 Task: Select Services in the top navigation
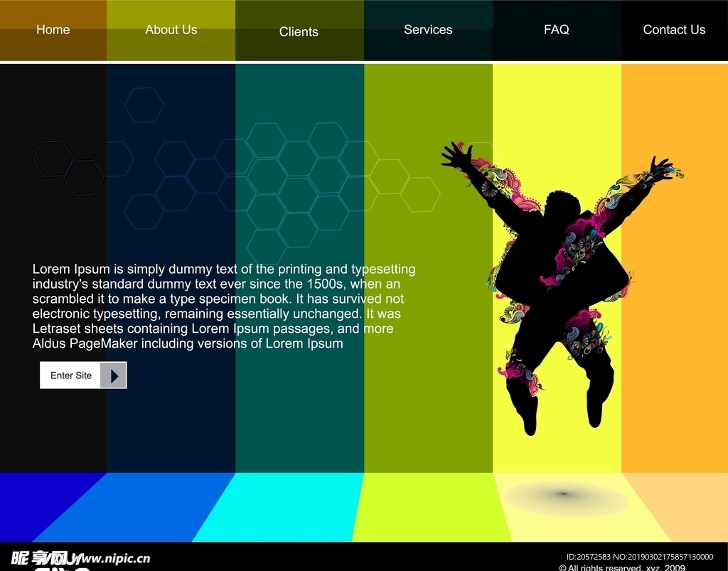[428, 30]
